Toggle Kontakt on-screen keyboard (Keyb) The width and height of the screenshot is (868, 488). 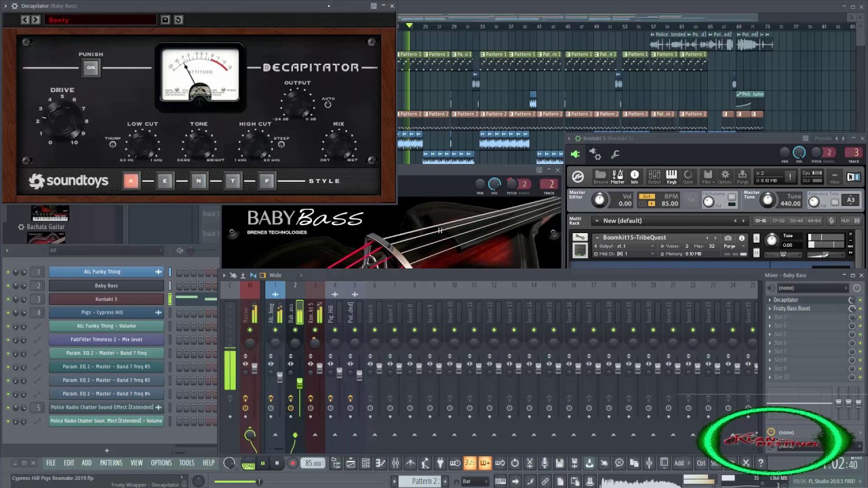671,177
